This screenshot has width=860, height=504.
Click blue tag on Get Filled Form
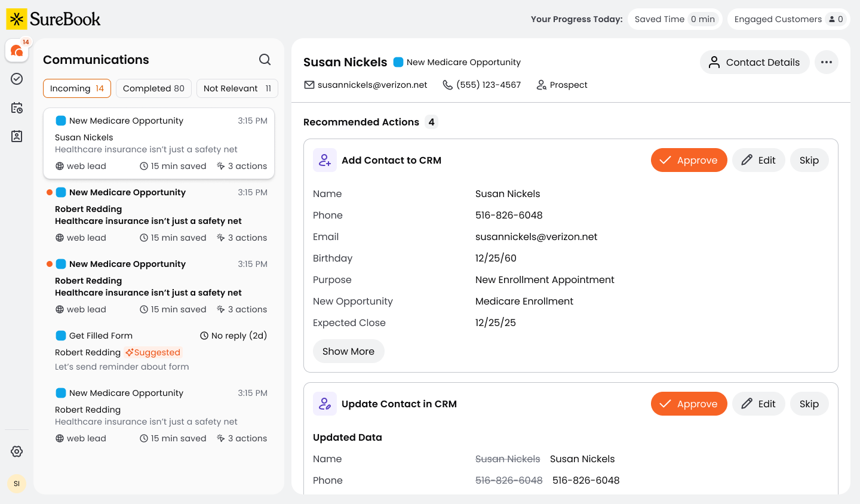[61, 336]
